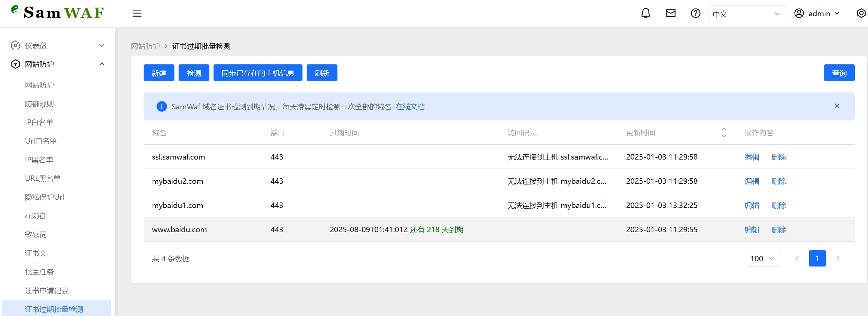Click access record 无法连接到主机 ssl.samwaf.c...
The height and width of the screenshot is (316, 868).
click(x=558, y=157)
